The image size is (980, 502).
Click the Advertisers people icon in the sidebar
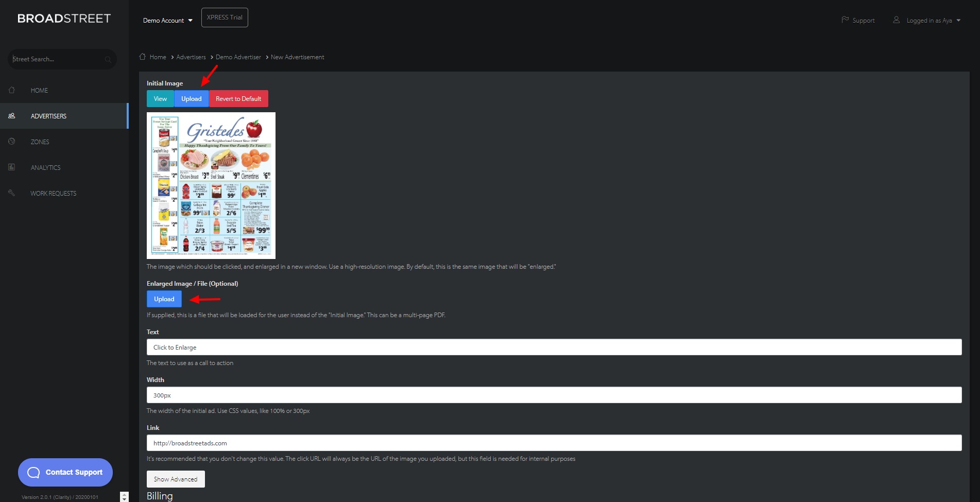point(12,116)
